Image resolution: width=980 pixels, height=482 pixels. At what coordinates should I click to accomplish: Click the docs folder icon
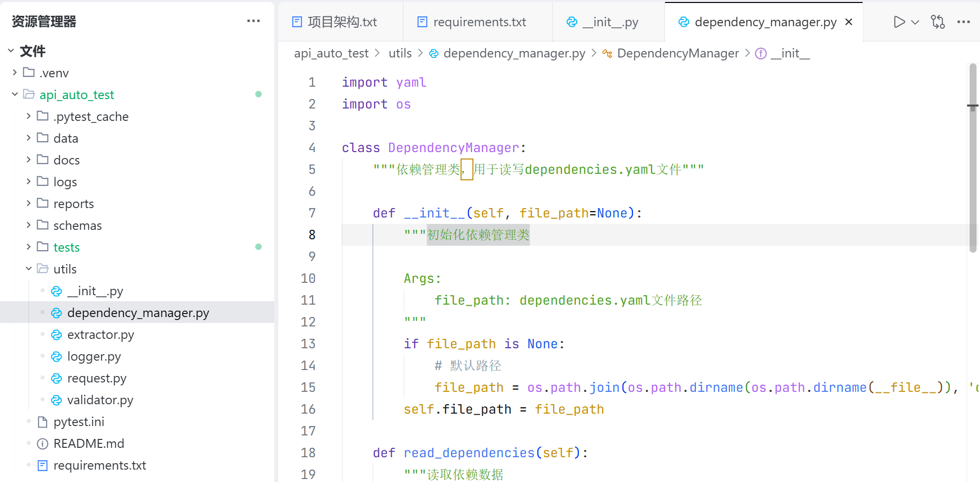(43, 160)
